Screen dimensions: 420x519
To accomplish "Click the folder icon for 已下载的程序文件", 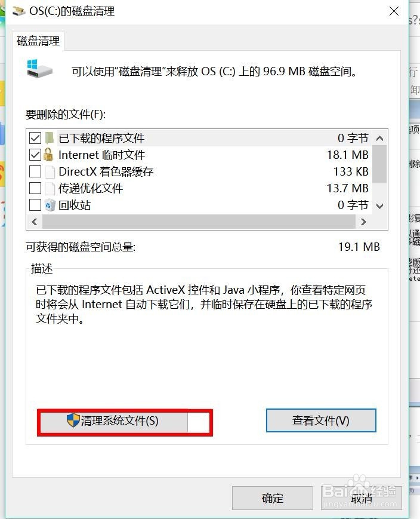I will coord(50,138).
